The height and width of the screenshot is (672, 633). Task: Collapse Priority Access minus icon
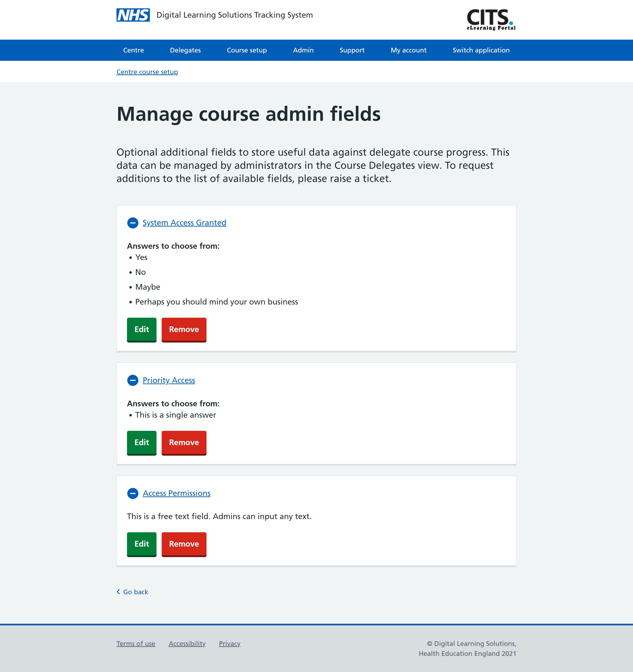pyautogui.click(x=133, y=380)
